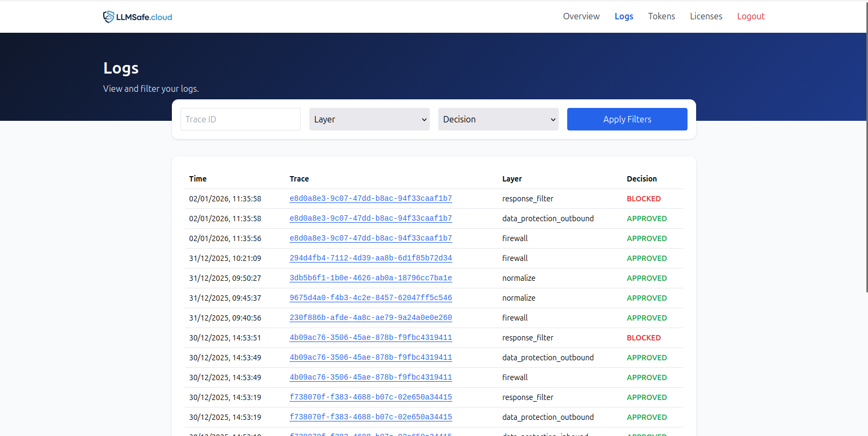Viewport: 868px width, 436px height.
Task: Click the LLMSafe.cloud shield logo
Action: [x=138, y=17]
